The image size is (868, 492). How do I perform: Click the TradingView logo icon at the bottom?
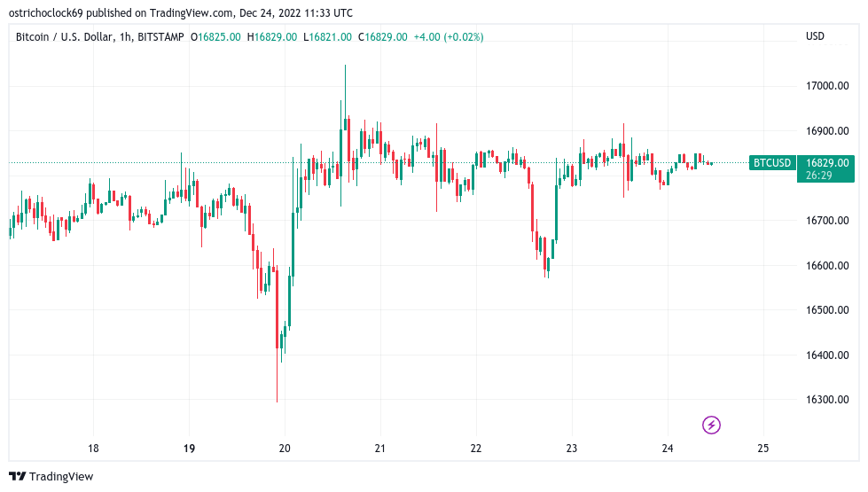[x=19, y=477]
